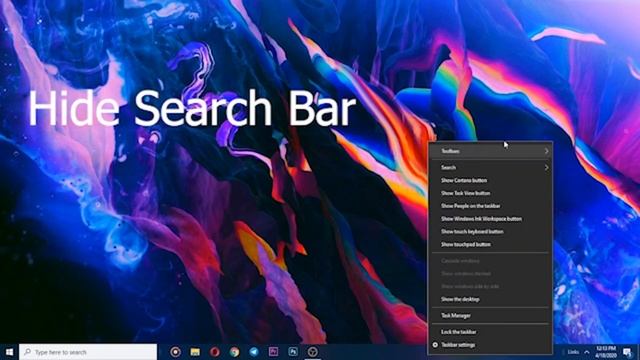Image resolution: width=640 pixels, height=360 pixels.
Task: Open Task Manager from the context menu
Action: click(490, 316)
